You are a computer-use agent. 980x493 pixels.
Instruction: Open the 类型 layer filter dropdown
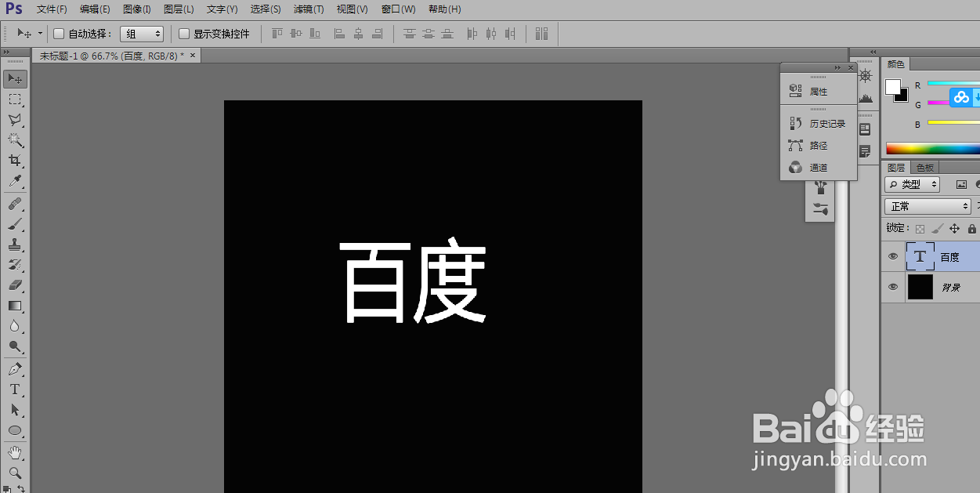913,184
